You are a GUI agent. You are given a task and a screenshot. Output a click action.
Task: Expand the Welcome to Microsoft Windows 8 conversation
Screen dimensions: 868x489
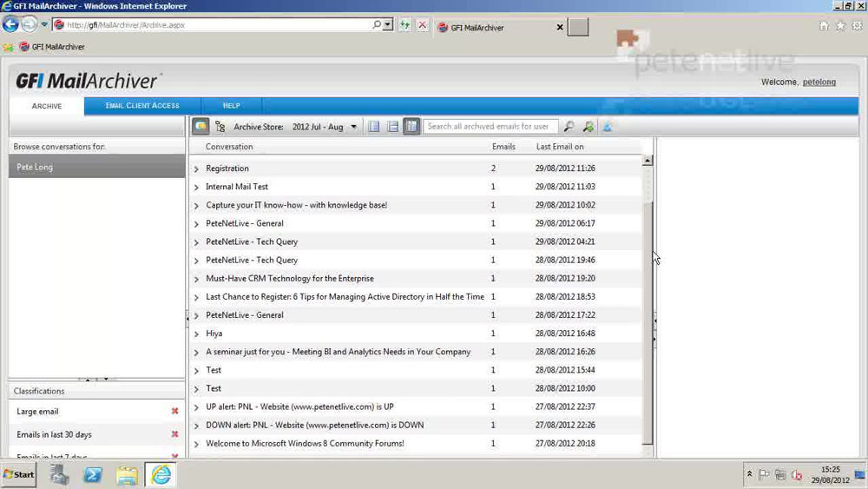pyautogui.click(x=196, y=444)
